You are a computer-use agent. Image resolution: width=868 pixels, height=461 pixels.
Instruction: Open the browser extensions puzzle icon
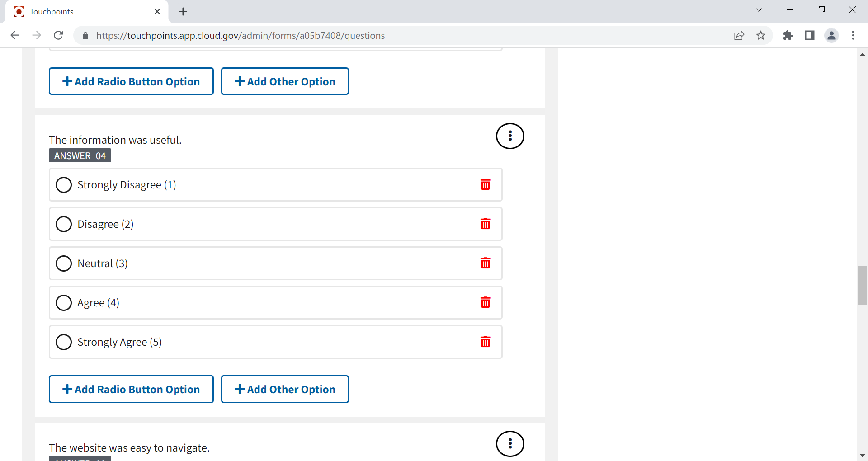pos(788,35)
